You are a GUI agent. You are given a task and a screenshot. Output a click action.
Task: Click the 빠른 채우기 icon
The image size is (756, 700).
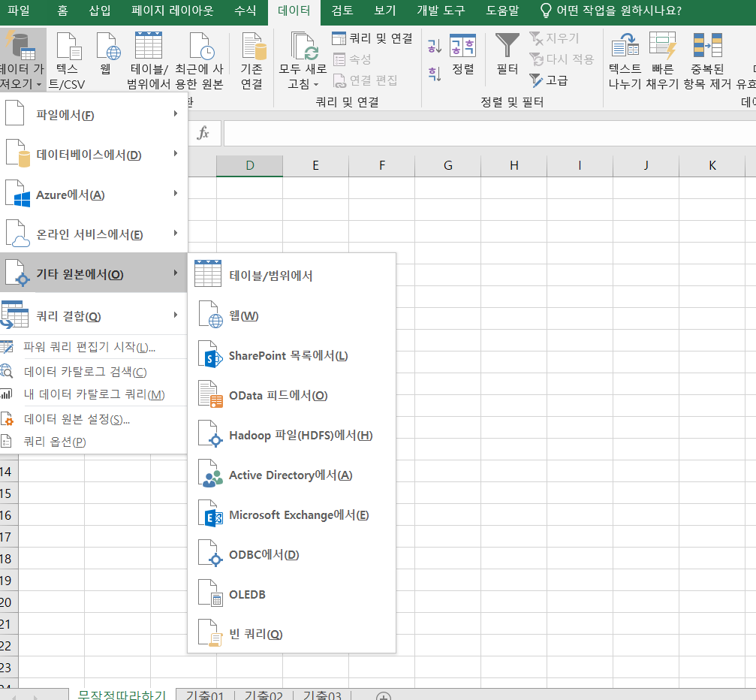[x=663, y=47]
